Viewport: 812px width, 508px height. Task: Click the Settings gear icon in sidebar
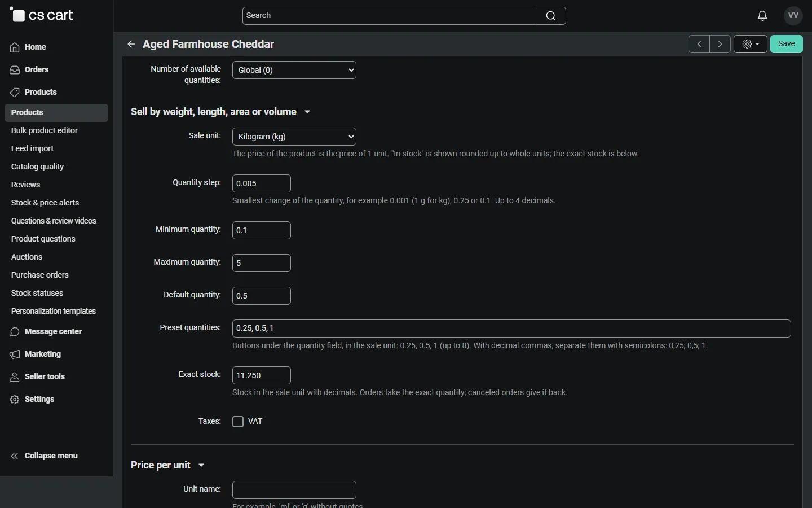tap(15, 400)
